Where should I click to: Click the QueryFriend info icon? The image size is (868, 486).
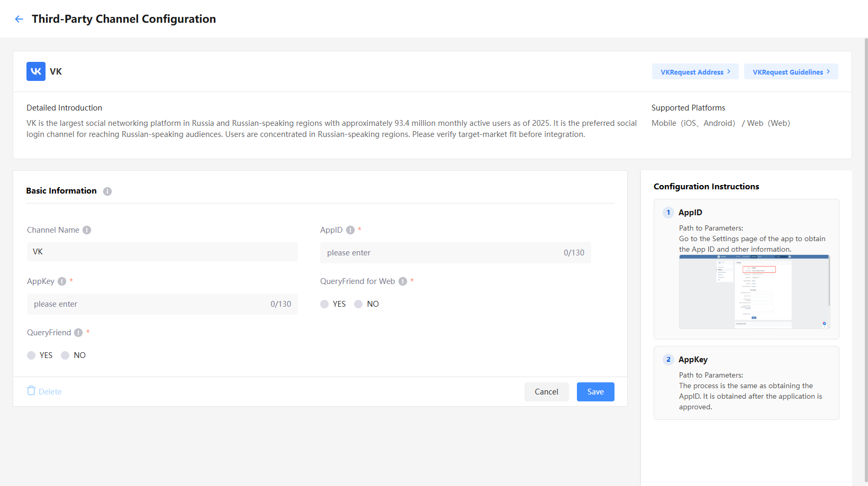[78, 333]
